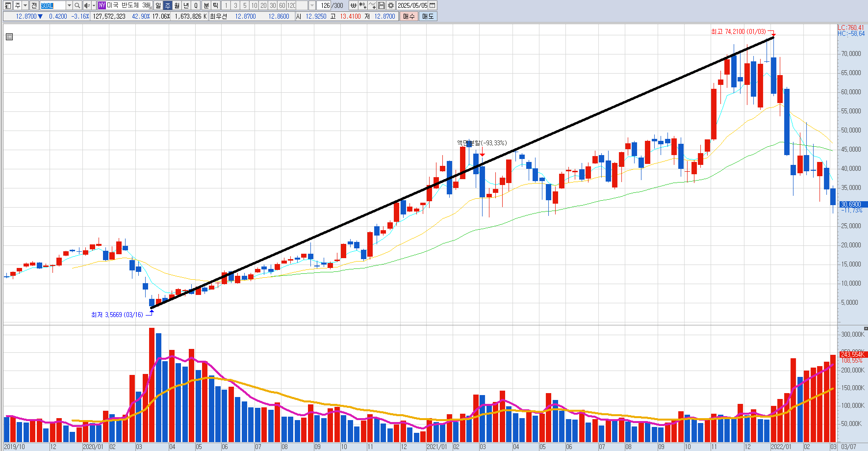
Task: Click the volume tag 243,554K
Action: pos(853,354)
